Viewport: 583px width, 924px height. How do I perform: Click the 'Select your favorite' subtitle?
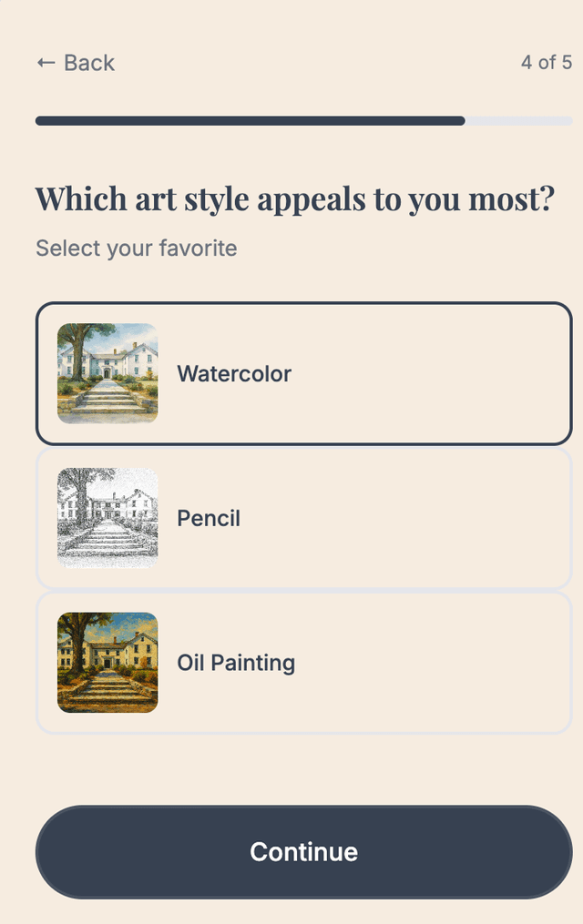coord(136,248)
